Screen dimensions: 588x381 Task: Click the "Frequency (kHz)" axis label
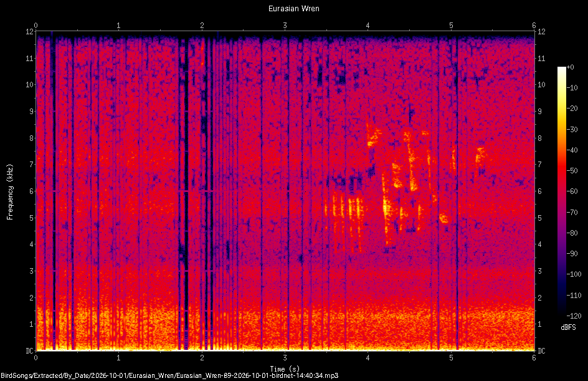10,192
